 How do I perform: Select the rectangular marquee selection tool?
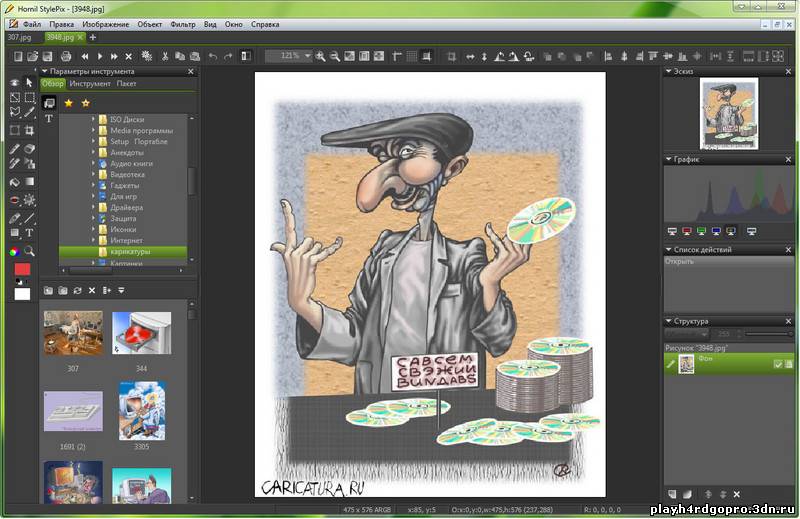[x=30, y=97]
